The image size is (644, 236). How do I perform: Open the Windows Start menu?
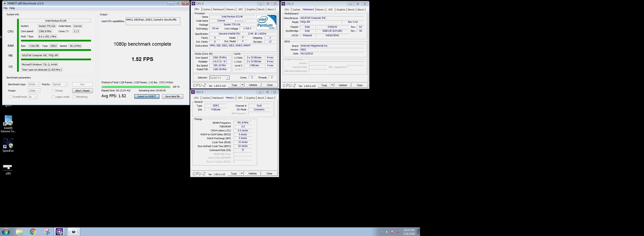point(5,231)
